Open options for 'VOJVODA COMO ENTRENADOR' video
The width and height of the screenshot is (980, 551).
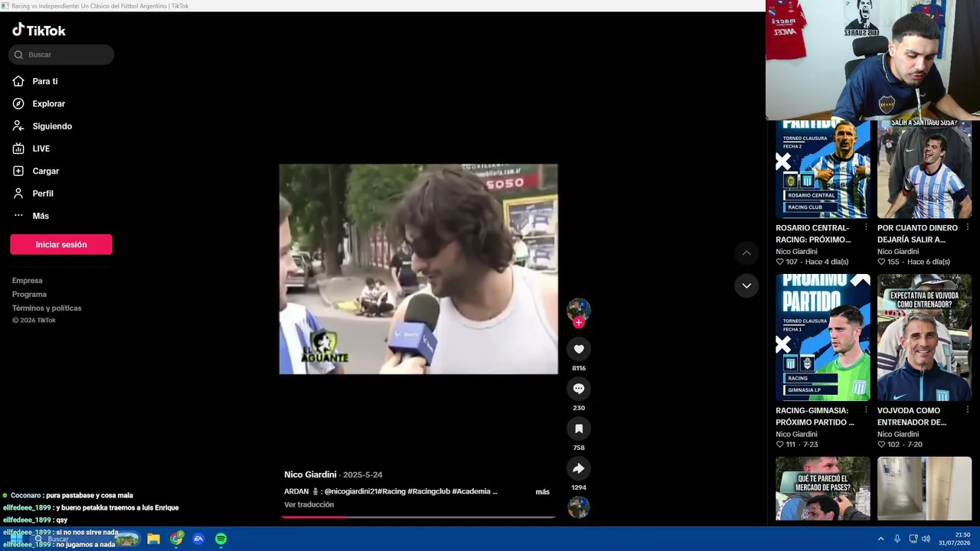point(967,410)
